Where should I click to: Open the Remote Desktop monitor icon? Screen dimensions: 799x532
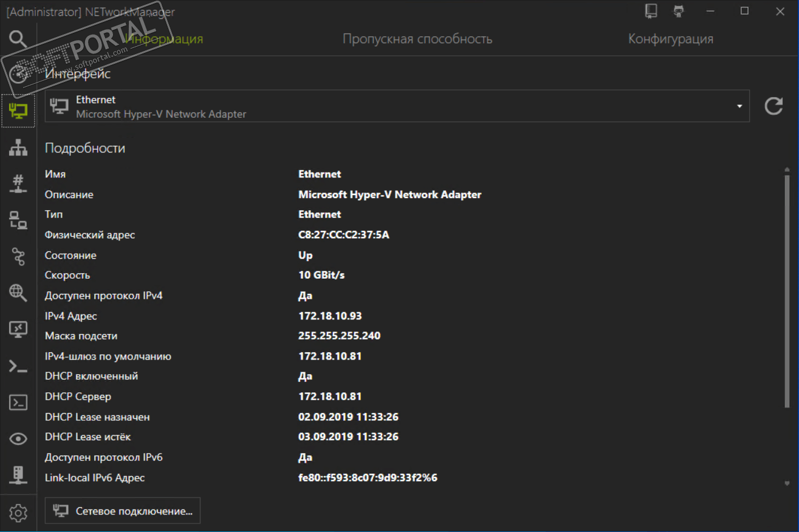(x=18, y=329)
